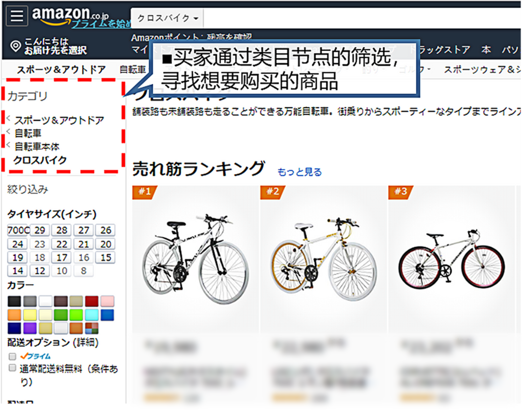
Task: Enable the プライム delivery checkbox
Action: pos(12,356)
